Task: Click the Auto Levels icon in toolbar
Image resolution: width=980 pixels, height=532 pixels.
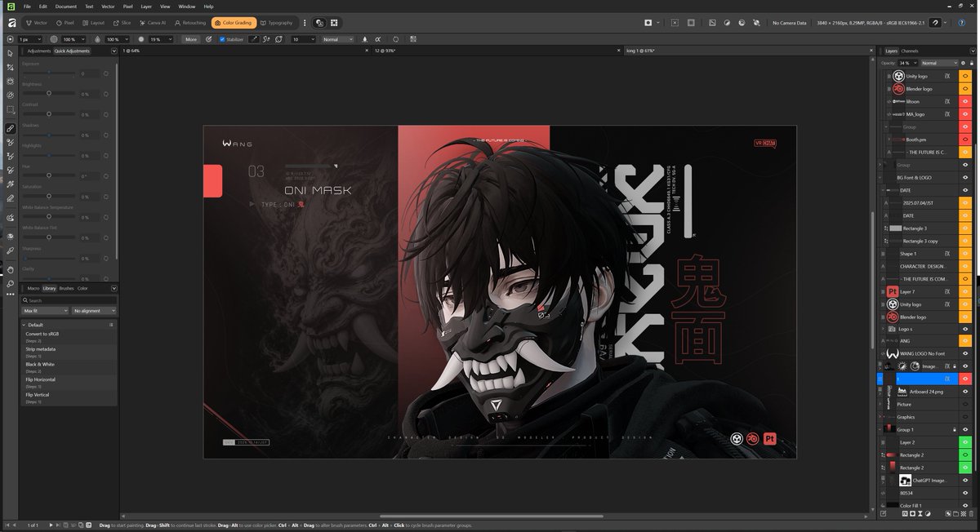Action: click(712, 23)
